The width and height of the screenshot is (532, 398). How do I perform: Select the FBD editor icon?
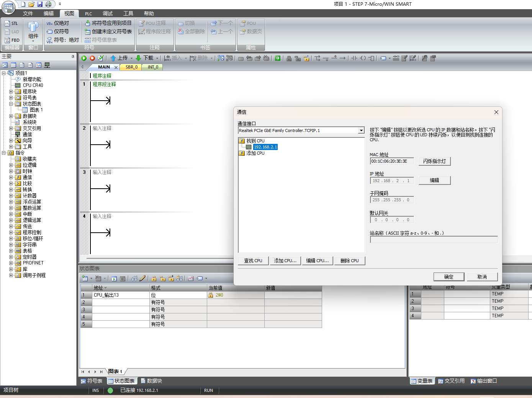[x=12, y=40]
